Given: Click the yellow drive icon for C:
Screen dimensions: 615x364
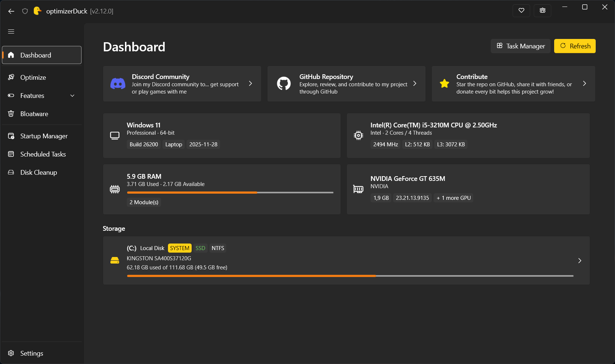Looking at the screenshot, I should 115,261.
